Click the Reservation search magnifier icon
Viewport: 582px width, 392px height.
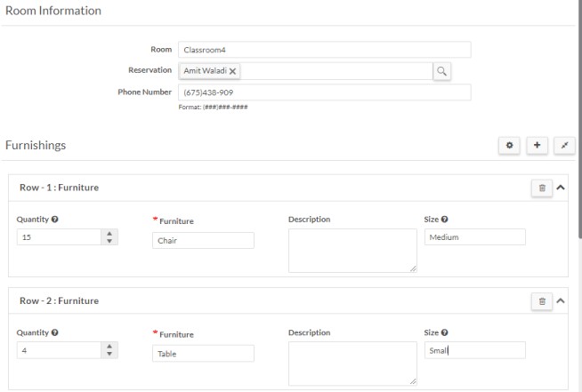point(442,71)
